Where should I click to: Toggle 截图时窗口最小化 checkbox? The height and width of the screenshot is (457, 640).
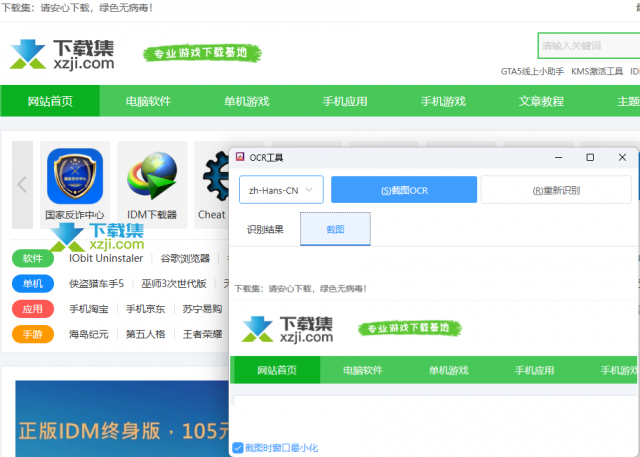[x=238, y=448]
